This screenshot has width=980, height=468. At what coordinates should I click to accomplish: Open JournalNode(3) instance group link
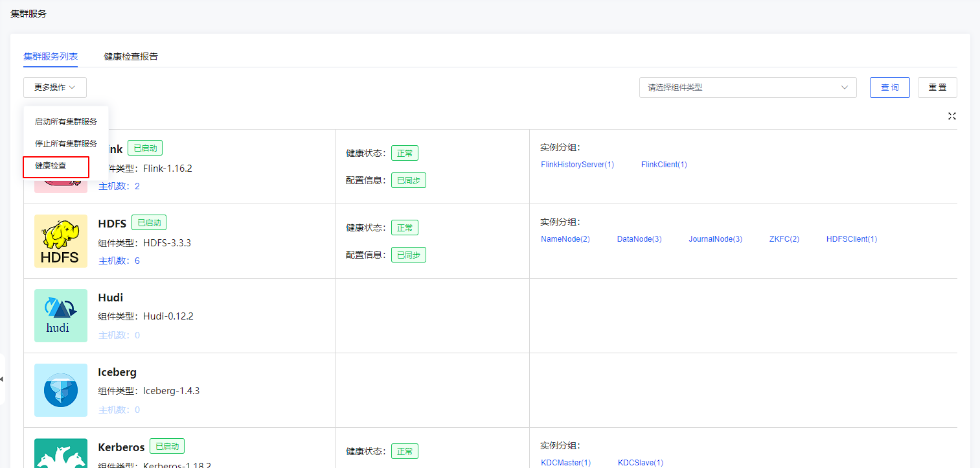pyautogui.click(x=716, y=239)
